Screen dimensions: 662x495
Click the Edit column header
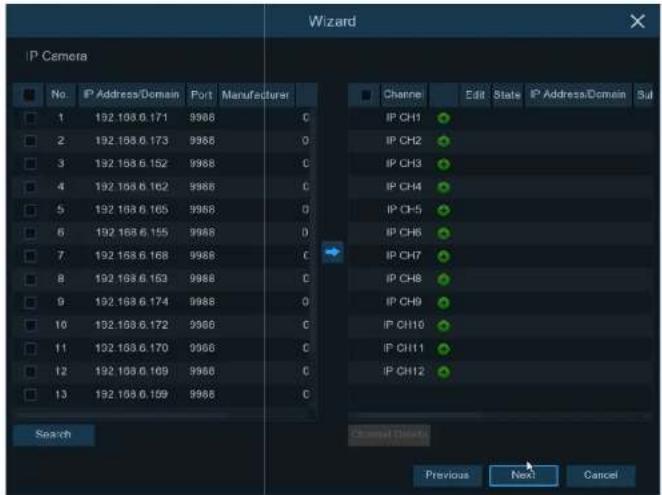tap(475, 95)
